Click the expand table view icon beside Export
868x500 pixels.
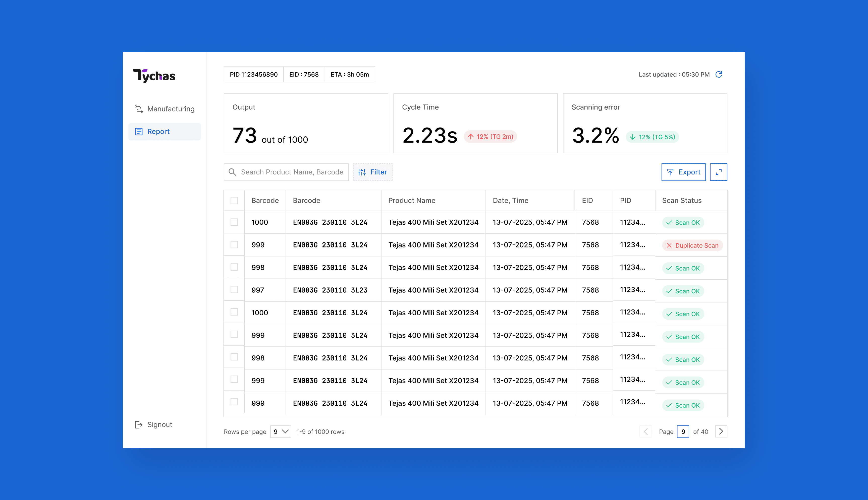[x=718, y=172]
